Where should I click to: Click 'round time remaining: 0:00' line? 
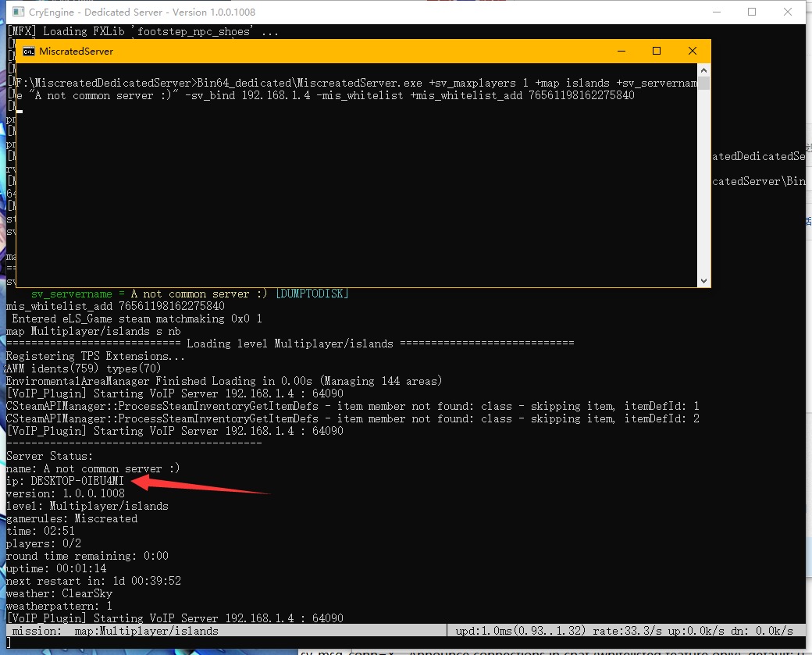[x=87, y=556]
